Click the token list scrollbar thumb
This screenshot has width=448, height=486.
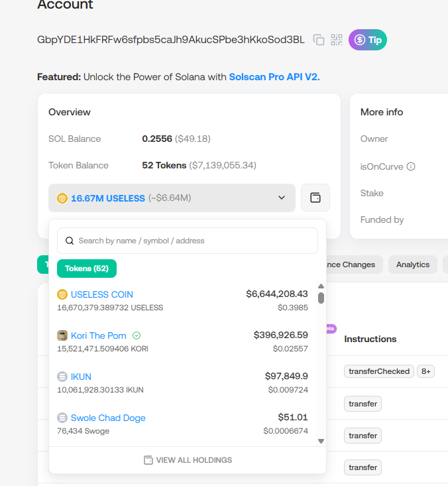tap(321, 298)
